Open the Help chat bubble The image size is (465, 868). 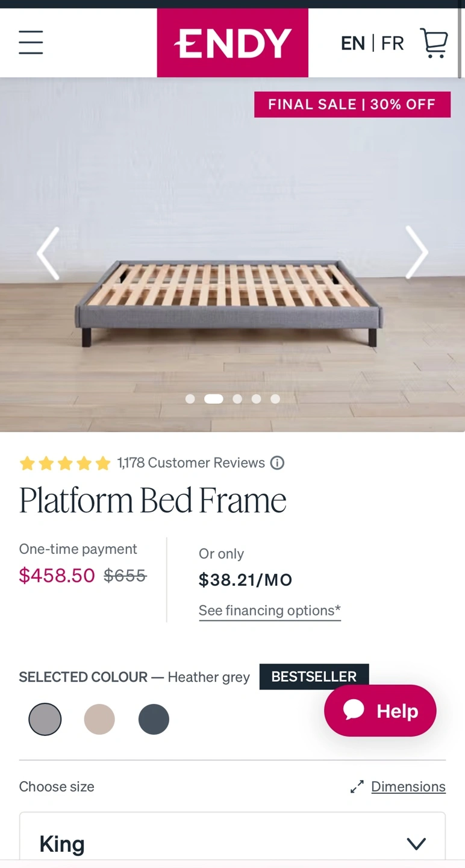click(380, 711)
